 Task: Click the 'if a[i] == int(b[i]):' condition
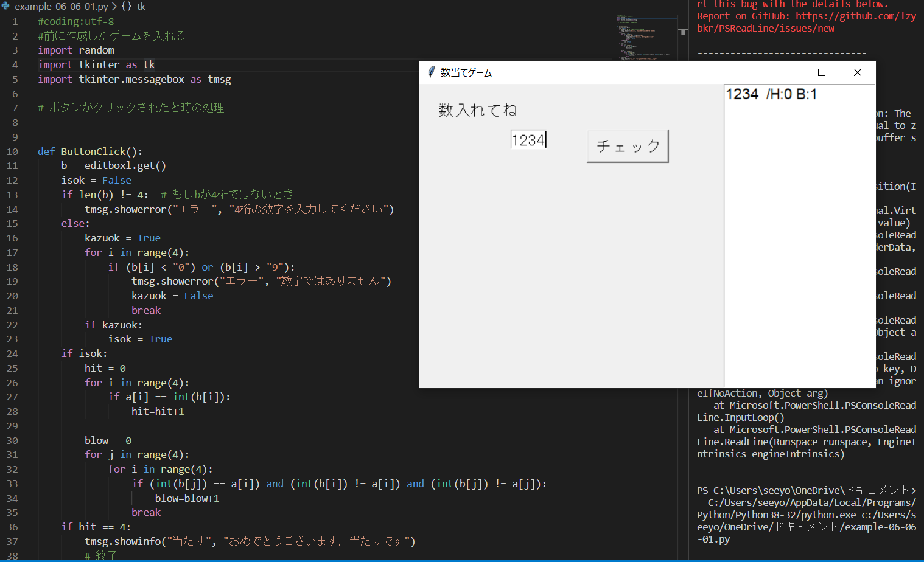tap(170, 397)
